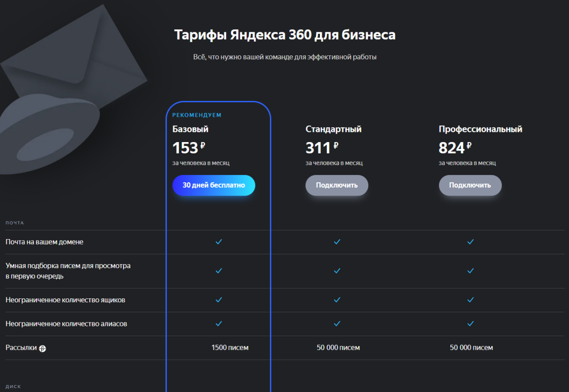The height and width of the screenshot is (392, 569).
Task: Click Базовый checkmark for Неограниченное количество алиасов
Action: tap(219, 324)
